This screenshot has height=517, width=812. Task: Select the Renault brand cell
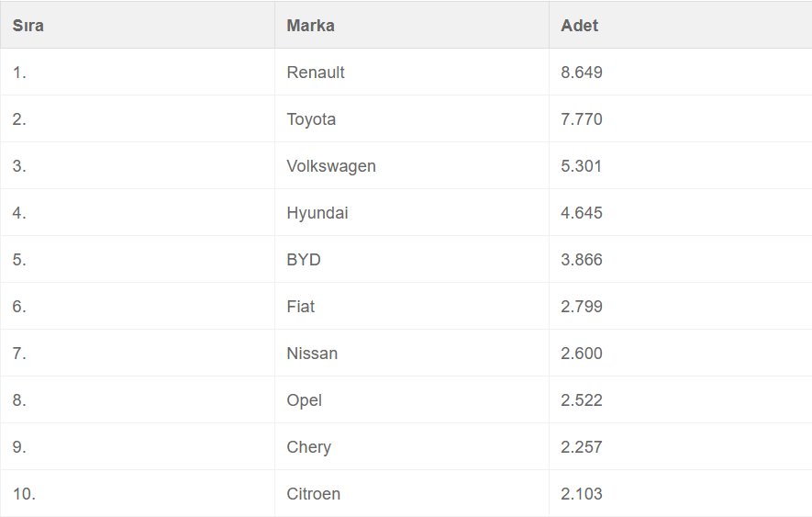click(x=316, y=73)
